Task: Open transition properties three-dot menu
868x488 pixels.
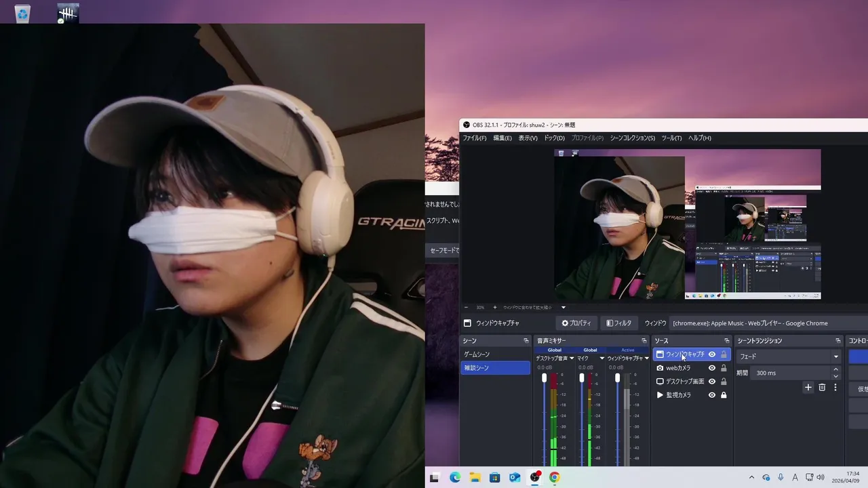Action: click(x=835, y=388)
